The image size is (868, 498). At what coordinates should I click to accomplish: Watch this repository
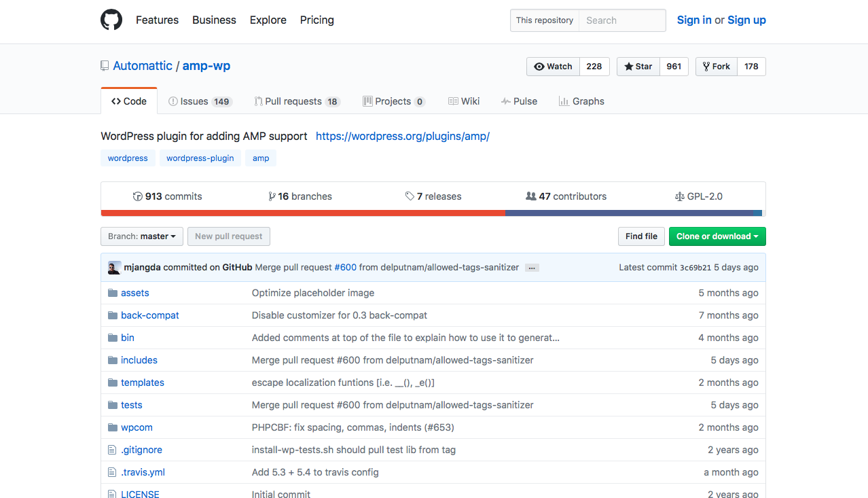[553, 67]
